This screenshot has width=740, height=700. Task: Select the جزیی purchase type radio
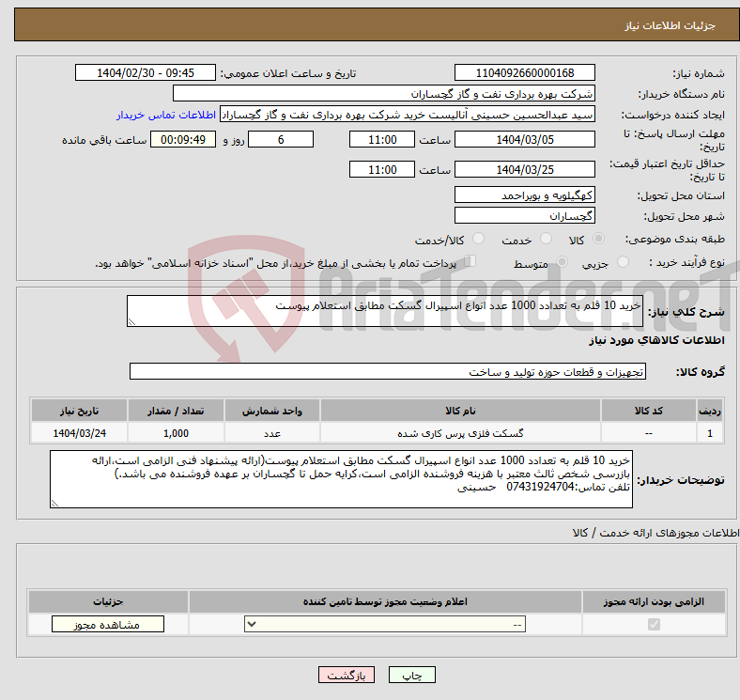[623, 261]
